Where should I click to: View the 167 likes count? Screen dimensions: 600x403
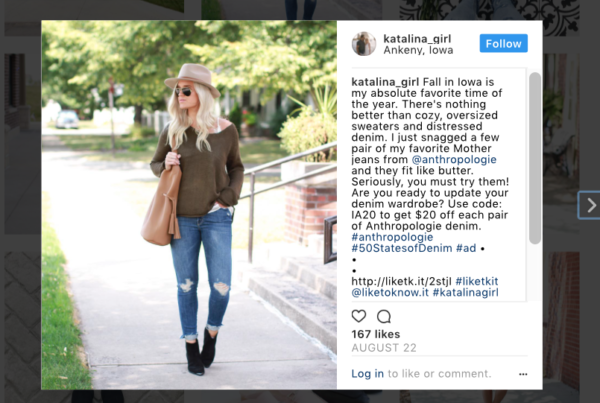point(376,334)
